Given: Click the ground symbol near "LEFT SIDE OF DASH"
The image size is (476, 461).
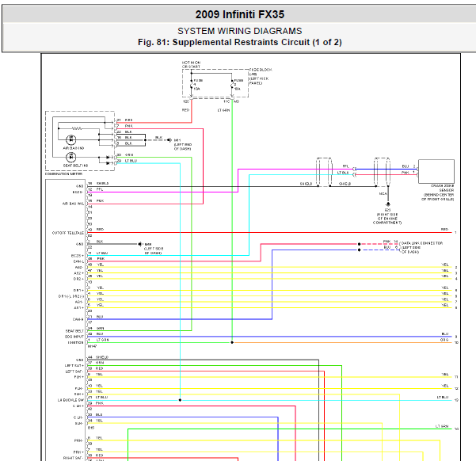Looking at the screenshot, I should point(140,244).
